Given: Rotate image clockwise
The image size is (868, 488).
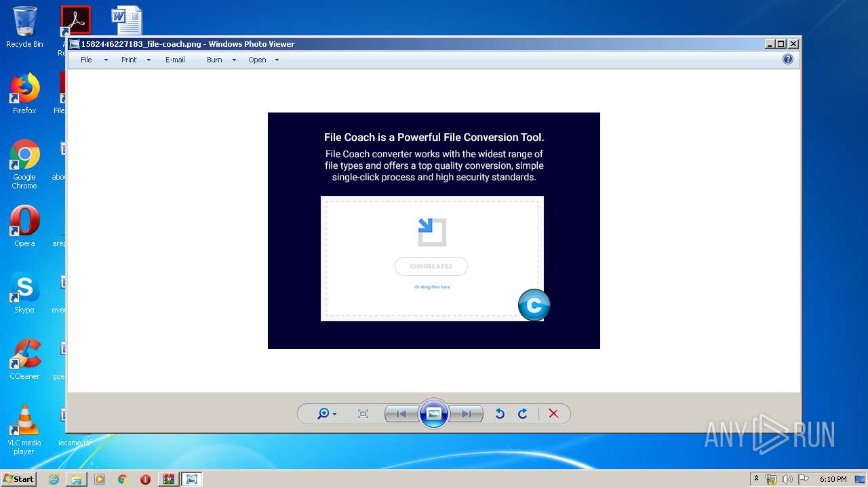Looking at the screenshot, I should [523, 413].
